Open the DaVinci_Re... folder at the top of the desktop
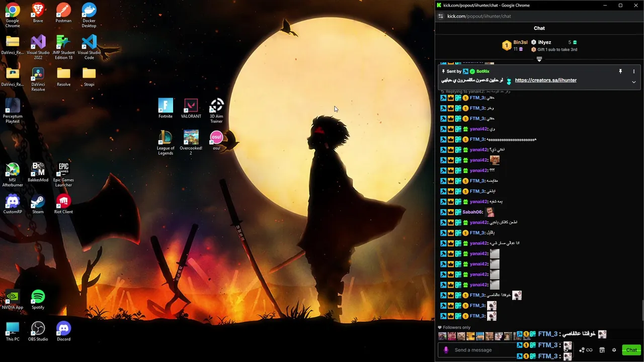The width and height of the screenshot is (644, 362). pyautogui.click(x=13, y=44)
